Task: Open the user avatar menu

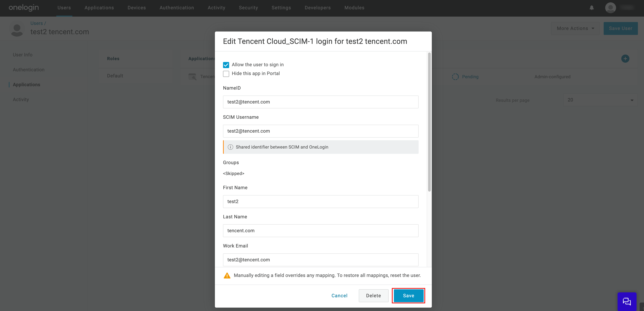Action: click(610, 8)
